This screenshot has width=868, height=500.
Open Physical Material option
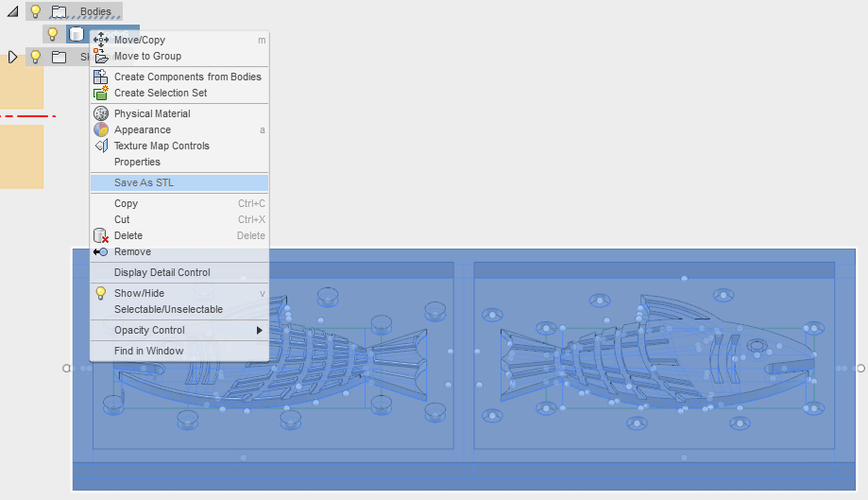pos(179,113)
